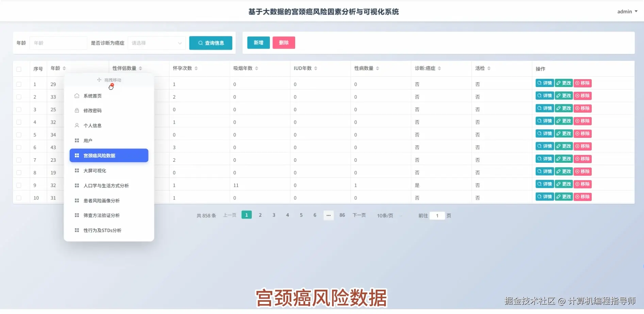This screenshot has height=314, width=644.
Task: Check the checkbox for row 2
Action: coord(19,97)
